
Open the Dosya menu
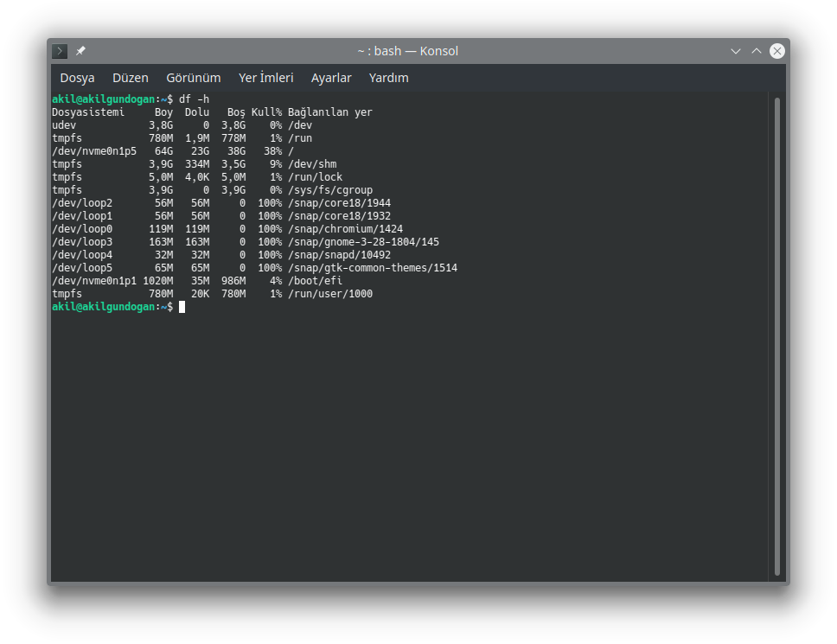pyautogui.click(x=78, y=78)
